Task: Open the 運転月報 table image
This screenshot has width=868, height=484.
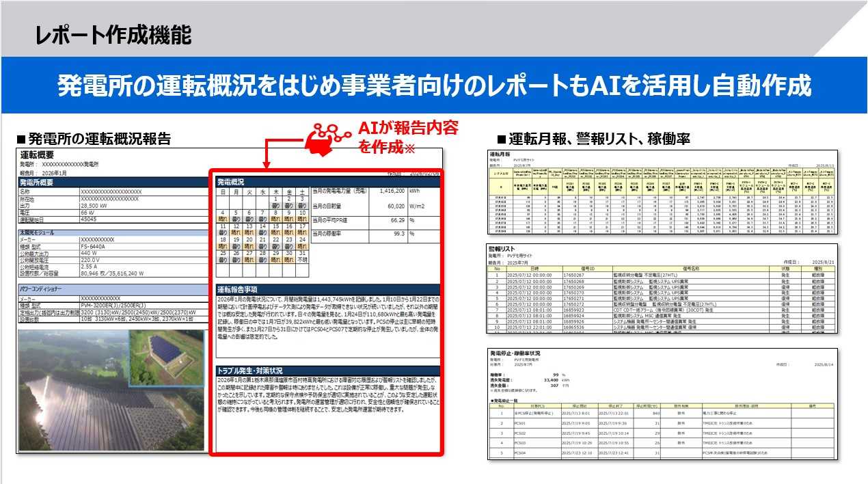Action: pyautogui.click(x=662, y=191)
